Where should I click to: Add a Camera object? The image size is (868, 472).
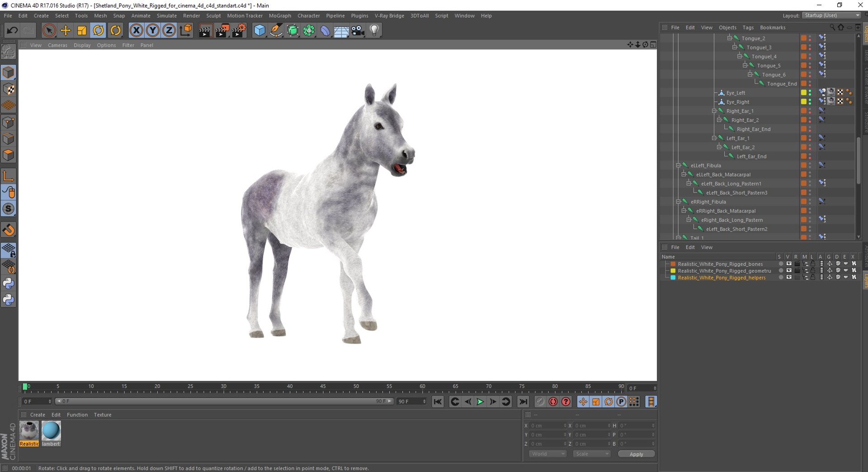pos(358,30)
